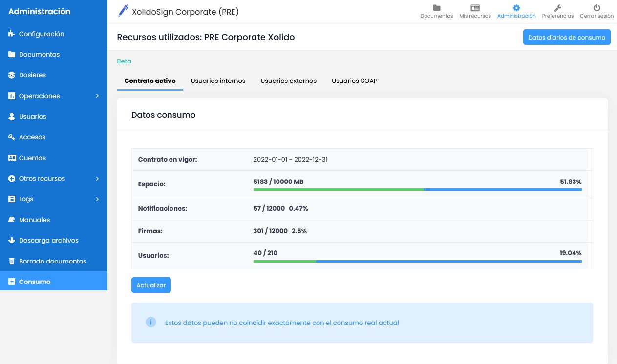This screenshot has width=617, height=364.
Task: Expand the Operaciones submenu chevron
Action: (x=97, y=96)
